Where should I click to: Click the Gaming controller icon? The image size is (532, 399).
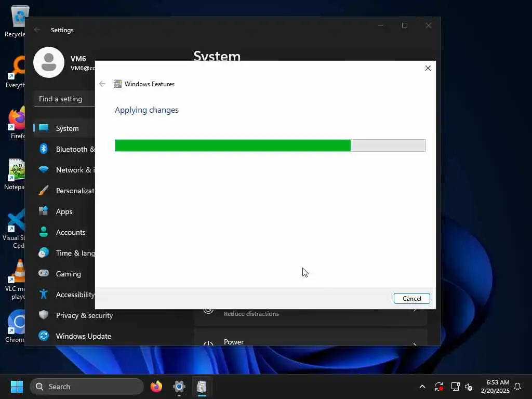click(44, 273)
